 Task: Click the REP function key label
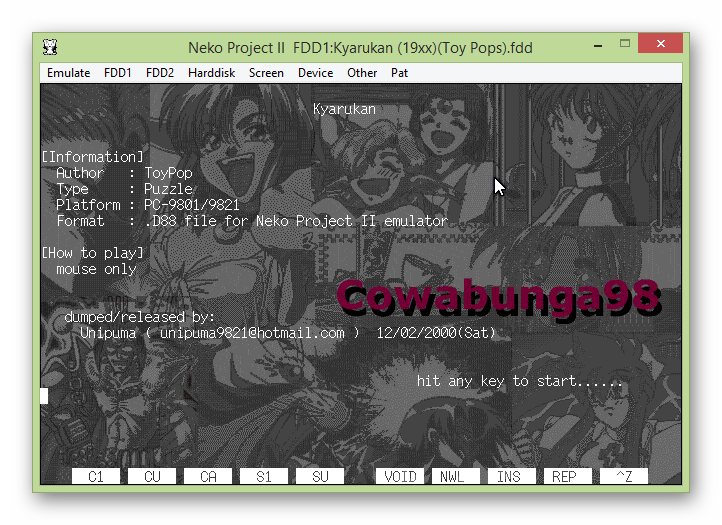point(568,476)
